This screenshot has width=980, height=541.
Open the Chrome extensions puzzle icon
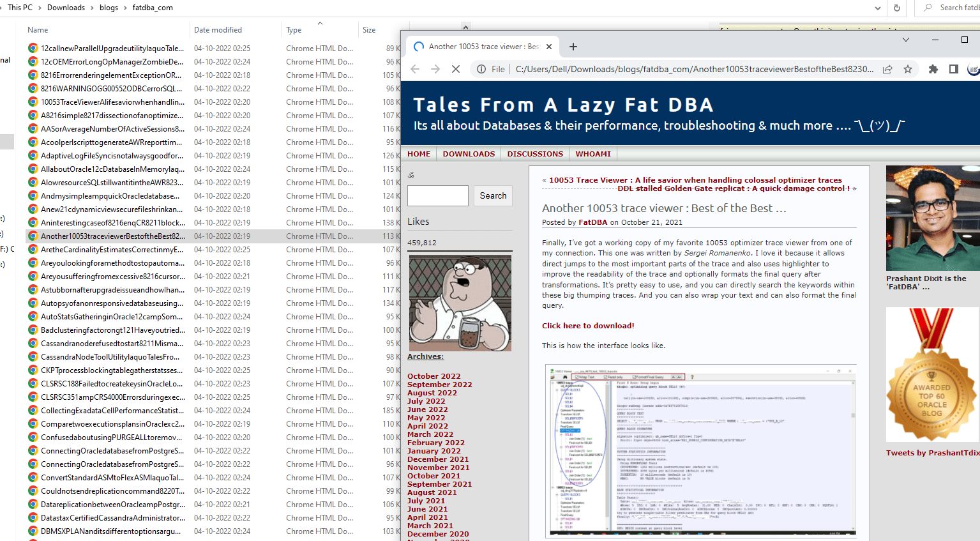[933, 69]
